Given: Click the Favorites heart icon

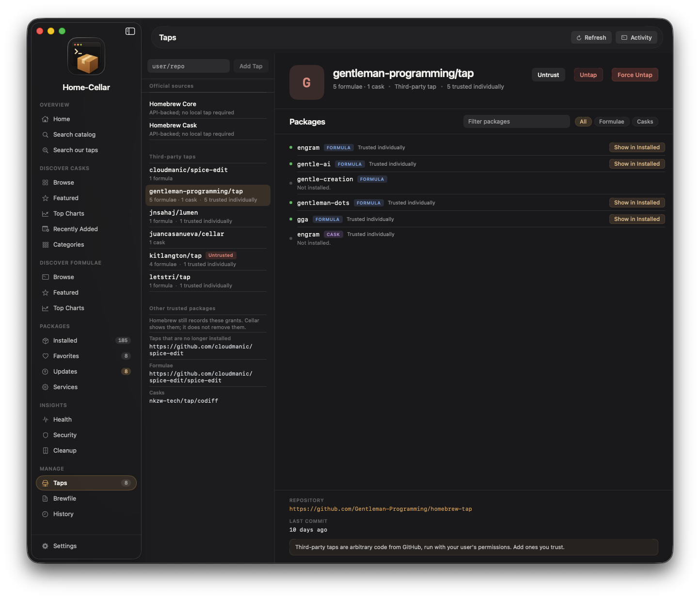Looking at the screenshot, I should click(45, 356).
